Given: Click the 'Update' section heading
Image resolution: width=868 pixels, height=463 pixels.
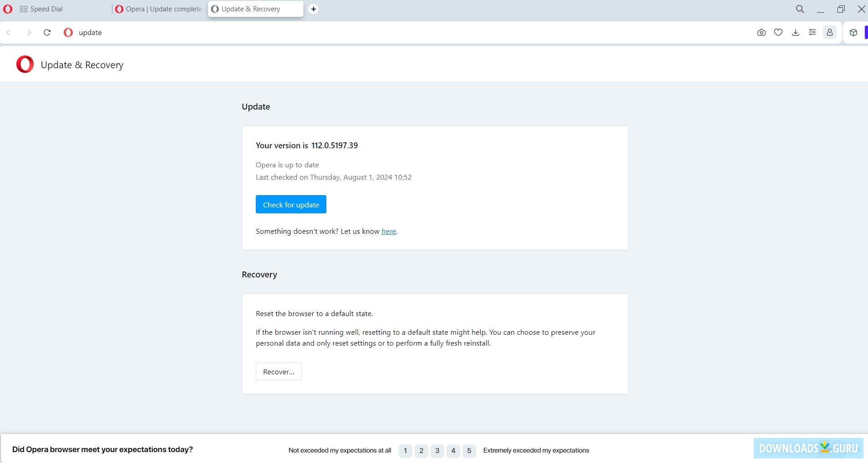Looking at the screenshot, I should (x=256, y=106).
